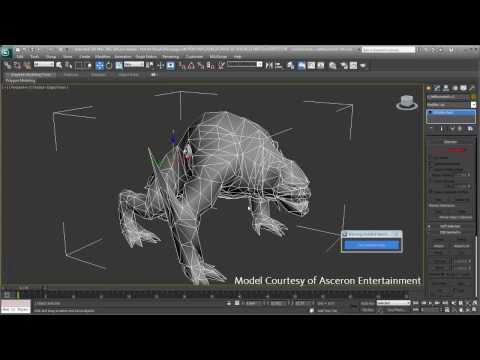480x360 pixels.
Task: Click the time slider above the trackbar
Action: click(x=23, y=287)
